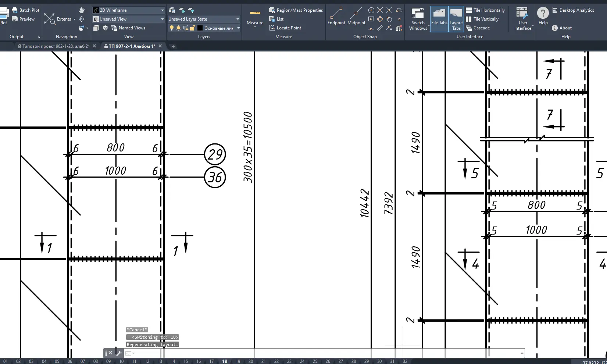The width and height of the screenshot is (607, 364).
Task: Click Tile Horizontally button
Action: point(485,10)
